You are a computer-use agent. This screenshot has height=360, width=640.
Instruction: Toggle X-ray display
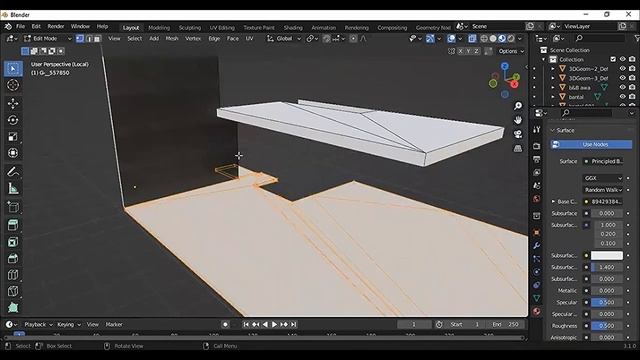click(472, 38)
